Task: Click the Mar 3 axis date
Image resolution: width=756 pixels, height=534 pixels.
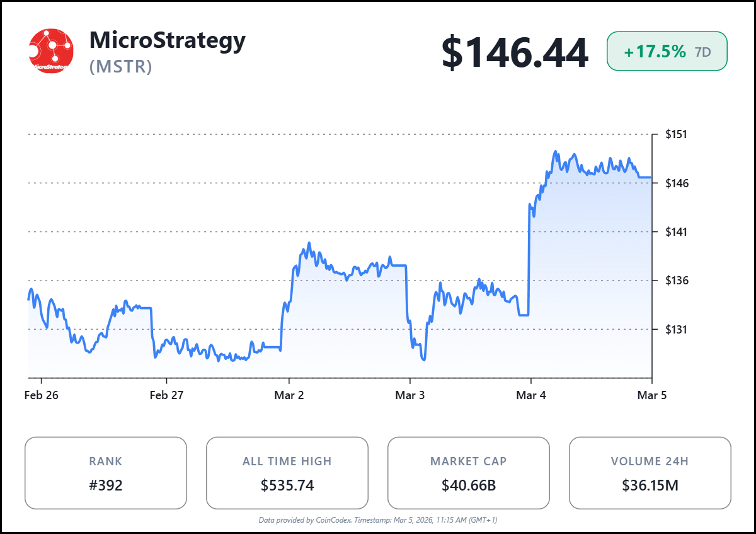Action: [x=410, y=395]
